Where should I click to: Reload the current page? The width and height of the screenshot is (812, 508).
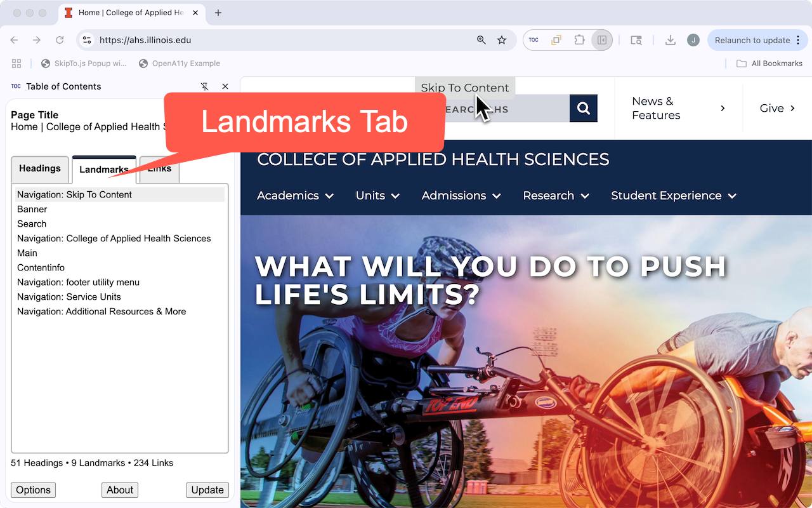60,40
